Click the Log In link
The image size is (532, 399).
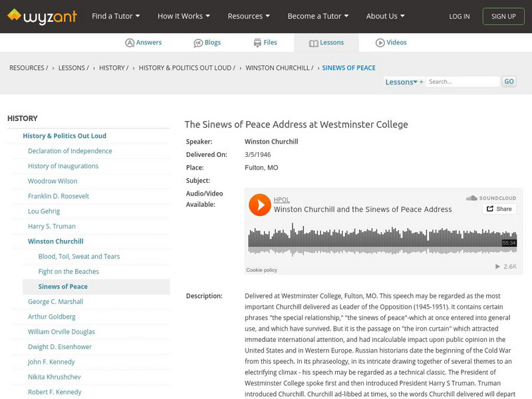click(x=459, y=16)
